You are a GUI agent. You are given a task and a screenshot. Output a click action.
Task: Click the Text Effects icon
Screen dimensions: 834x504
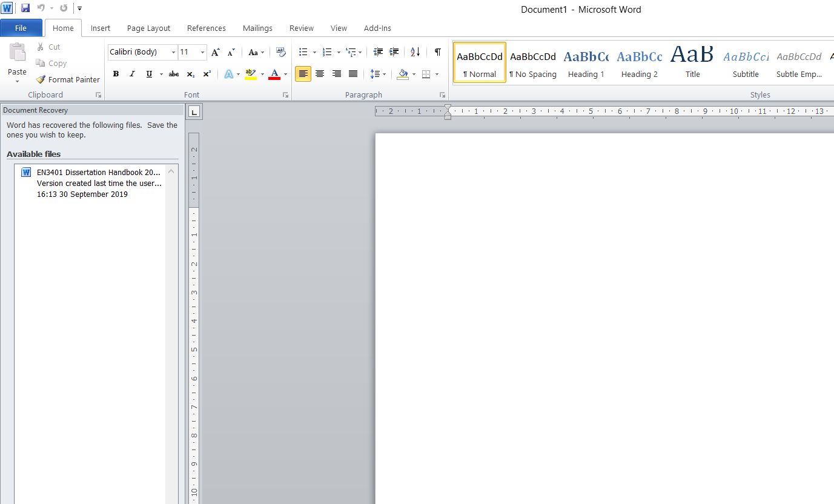pos(229,74)
